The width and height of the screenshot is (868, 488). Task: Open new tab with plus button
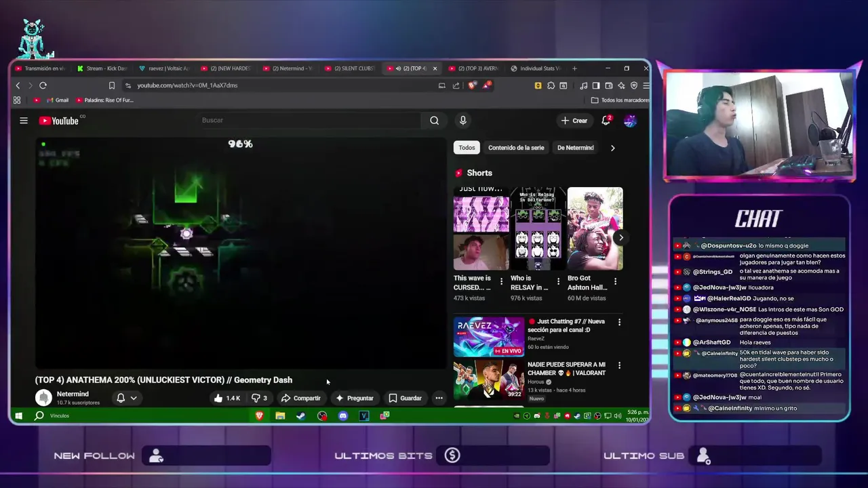pos(574,68)
